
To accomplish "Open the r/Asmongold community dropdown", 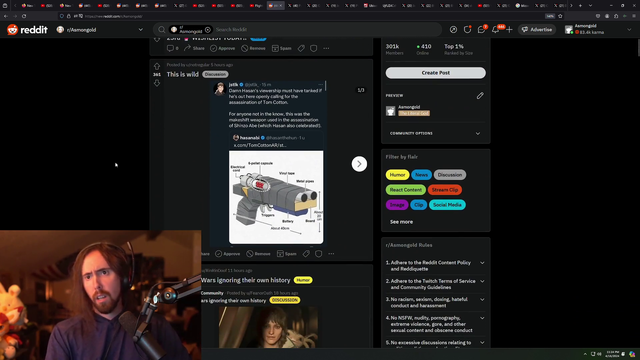I will 100,29.
